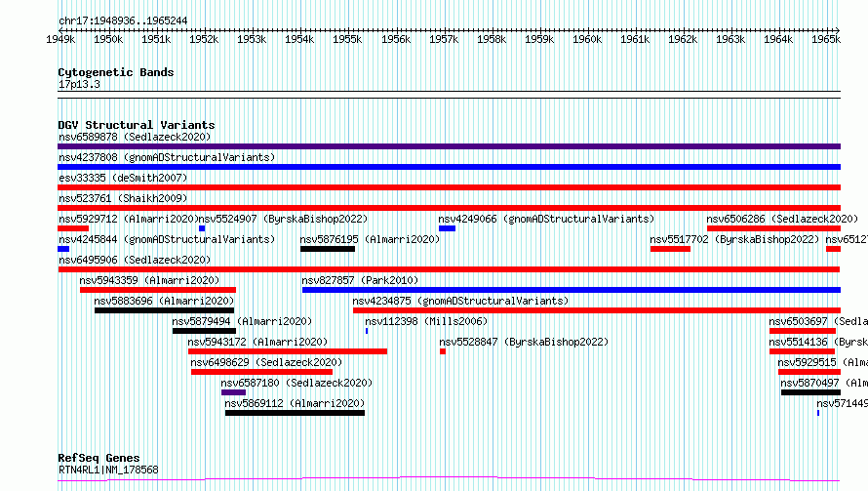Click the blue nsv4249066 variant bar
Image resolution: width=868 pixels, height=491 pixels.
tap(448, 228)
